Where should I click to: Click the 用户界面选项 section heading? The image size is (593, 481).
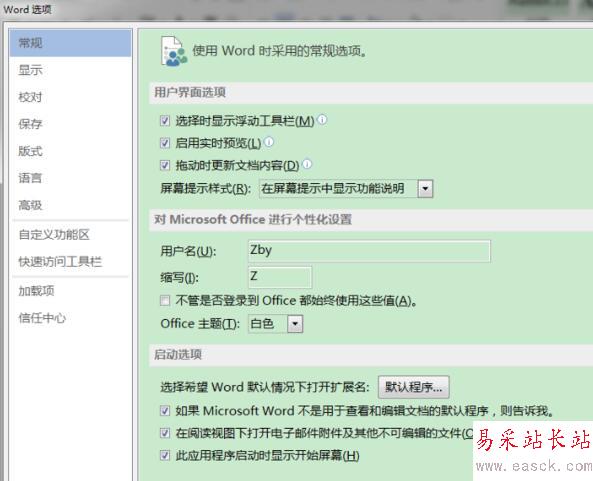pyautogui.click(x=190, y=92)
